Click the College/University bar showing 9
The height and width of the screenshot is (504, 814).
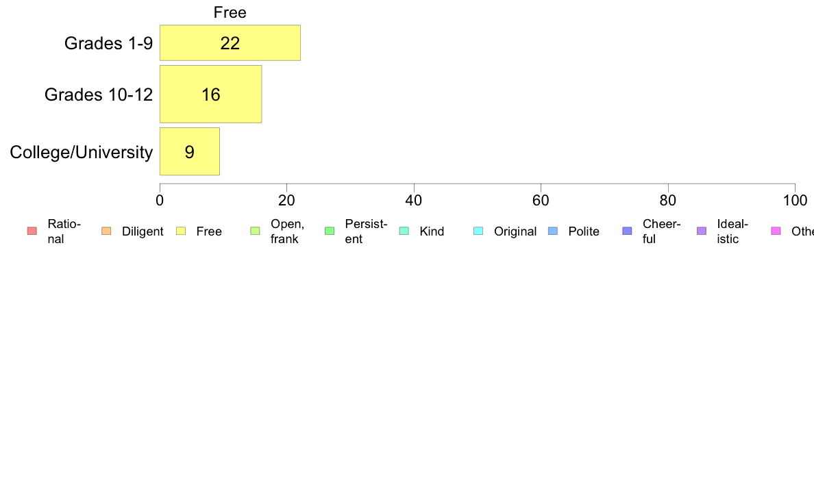tap(190, 151)
